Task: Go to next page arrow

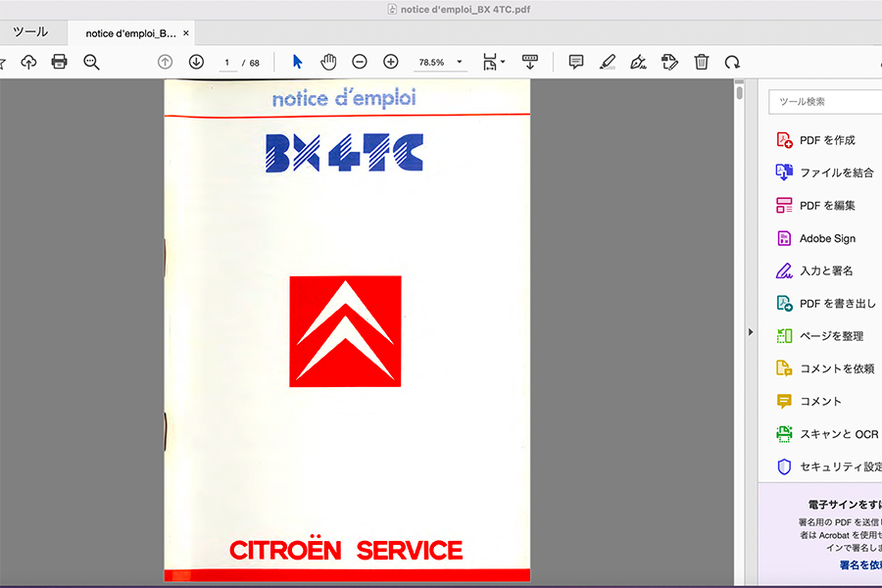Action: pyautogui.click(x=196, y=62)
